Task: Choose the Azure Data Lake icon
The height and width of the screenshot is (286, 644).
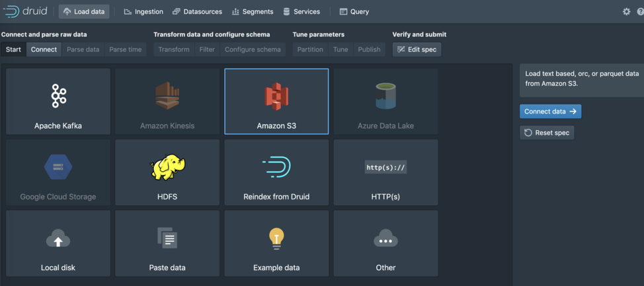Action: click(385, 96)
